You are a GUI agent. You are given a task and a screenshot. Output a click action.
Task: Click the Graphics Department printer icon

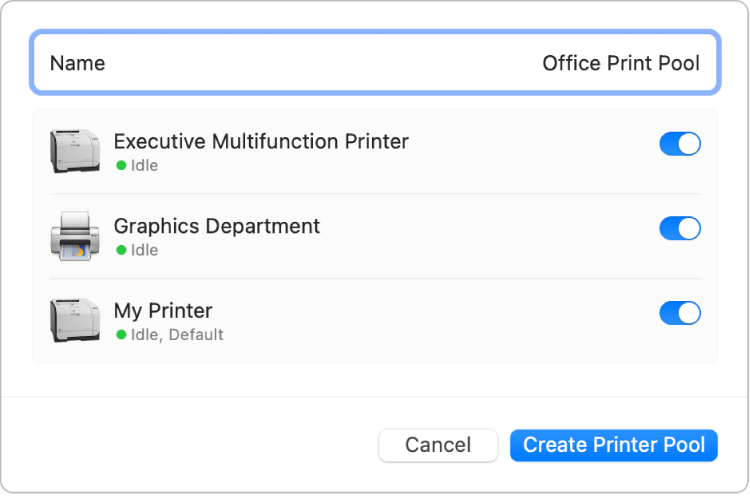click(x=75, y=236)
